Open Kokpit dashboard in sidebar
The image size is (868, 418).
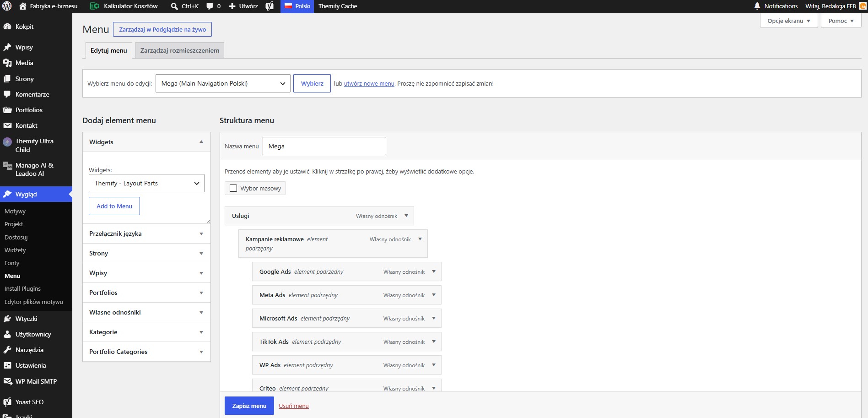pos(36,27)
